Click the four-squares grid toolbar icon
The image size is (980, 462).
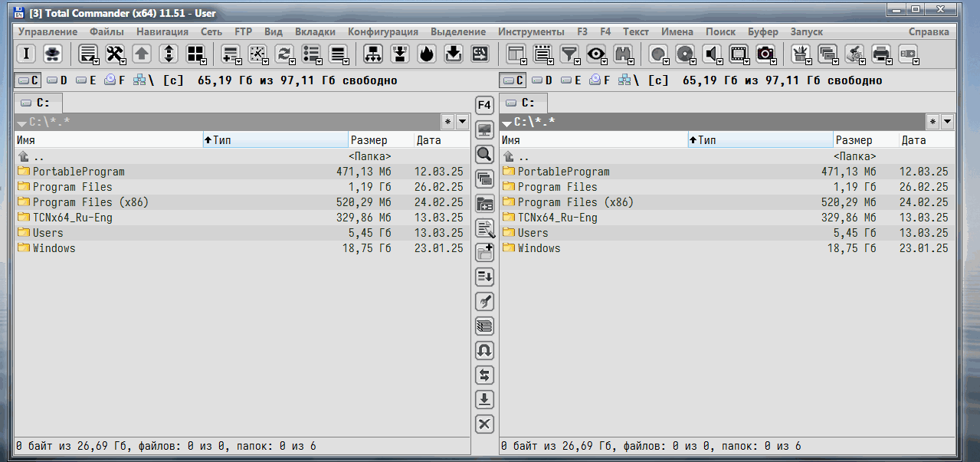(195, 54)
